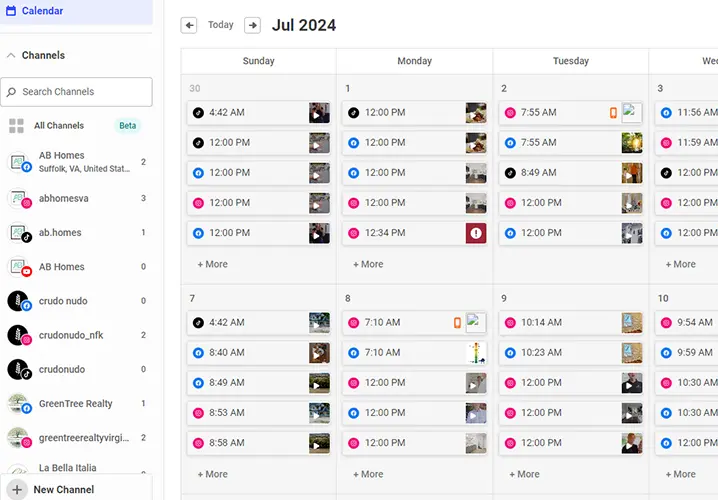
Task: Click the greentreerealtyvirgi... channel avatar
Action: pyautogui.click(x=20, y=438)
